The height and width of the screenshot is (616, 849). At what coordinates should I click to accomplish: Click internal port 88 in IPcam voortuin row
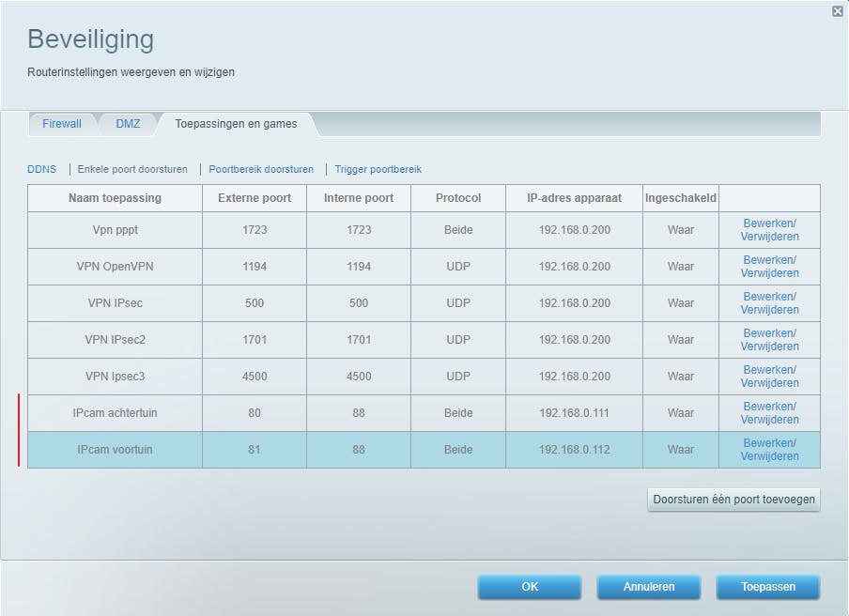coord(359,450)
